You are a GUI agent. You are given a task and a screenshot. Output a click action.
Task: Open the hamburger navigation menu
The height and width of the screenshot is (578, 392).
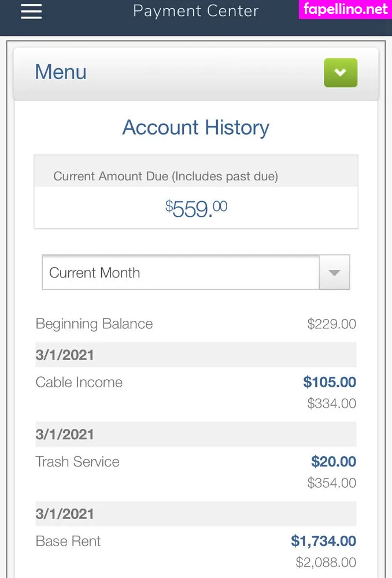click(31, 11)
